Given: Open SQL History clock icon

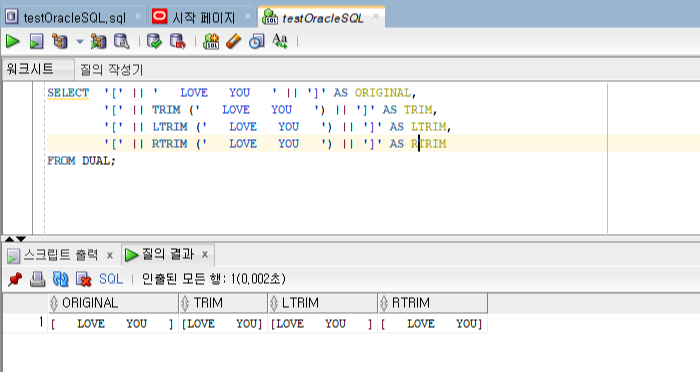Looking at the screenshot, I should (257, 42).
